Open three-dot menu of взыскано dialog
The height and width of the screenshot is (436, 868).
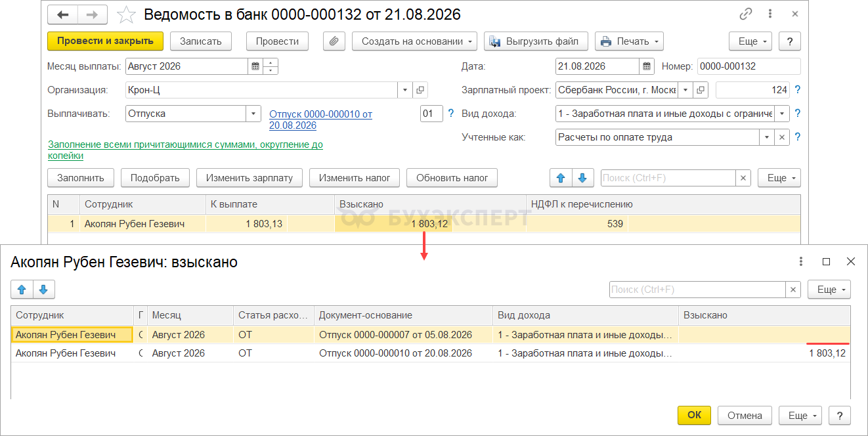click(x=801, y=261)
